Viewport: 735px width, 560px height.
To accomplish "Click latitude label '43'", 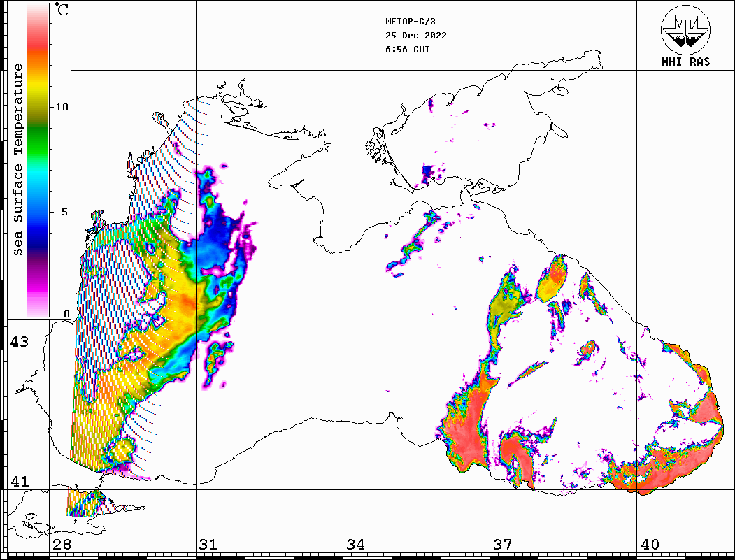I will [x=19, y=342].
